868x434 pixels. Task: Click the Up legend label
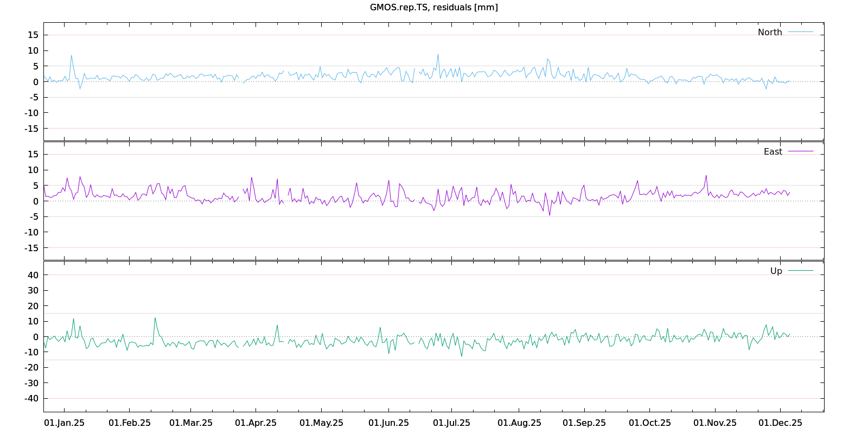tap(776, 271)
